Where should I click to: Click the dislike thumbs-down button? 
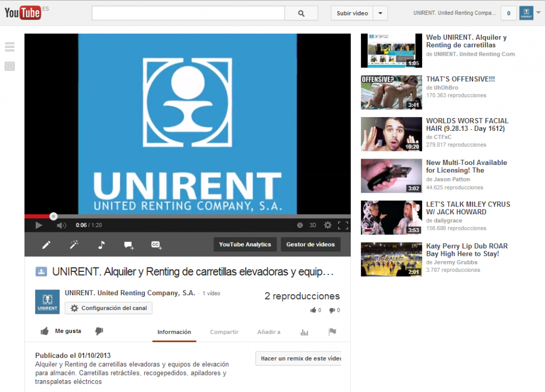pos(99,331)
